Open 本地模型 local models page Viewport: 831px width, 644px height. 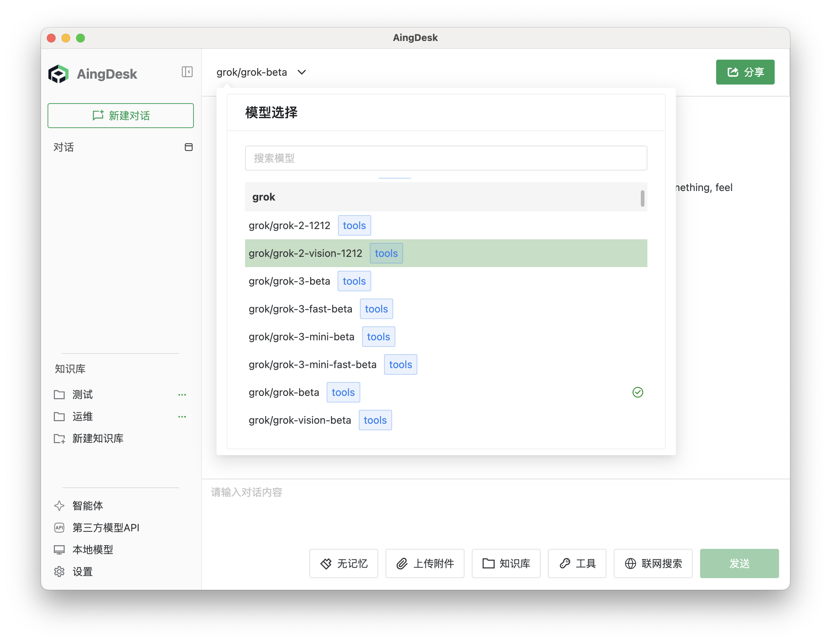[x=93, y=550]
